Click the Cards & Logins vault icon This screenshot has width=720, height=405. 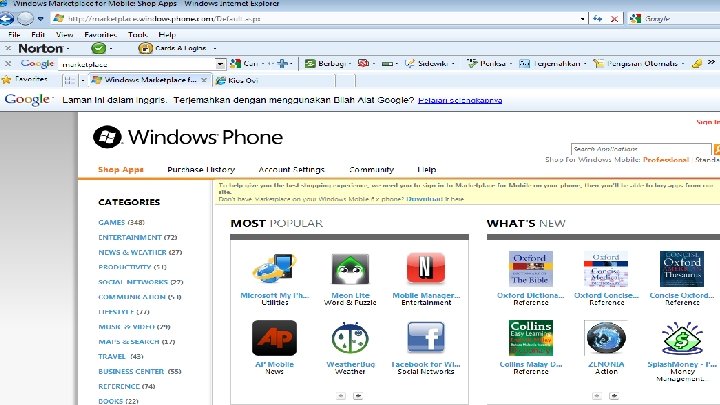145,48
